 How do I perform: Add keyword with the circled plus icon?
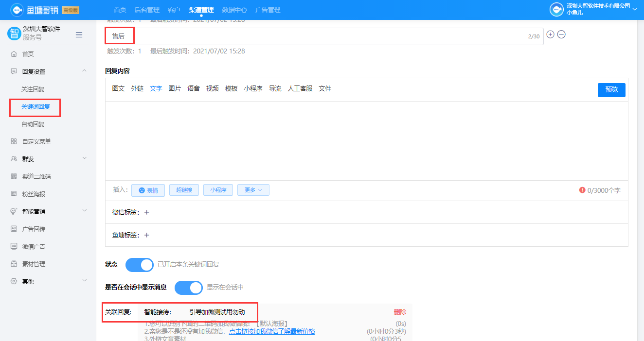(551, 34)
